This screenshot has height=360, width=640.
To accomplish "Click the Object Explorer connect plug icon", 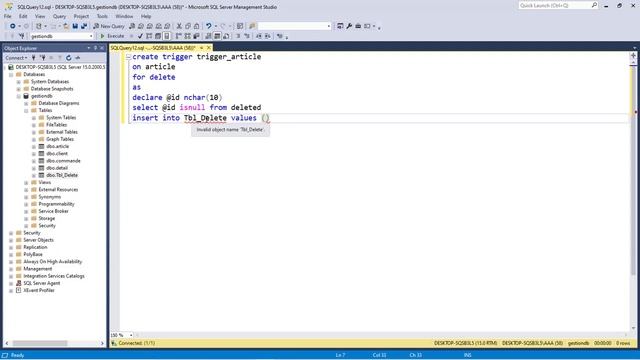I will (x=34, y=58).
